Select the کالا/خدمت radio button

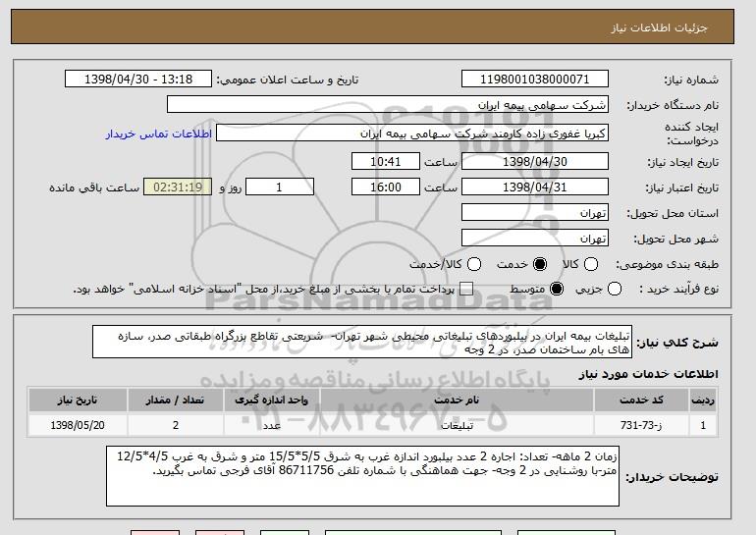pos(474,264)
